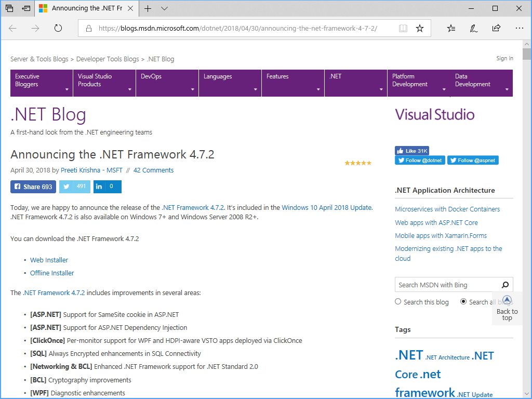
Task: Share the page using Edge's share icon
Action: [496, 28]
